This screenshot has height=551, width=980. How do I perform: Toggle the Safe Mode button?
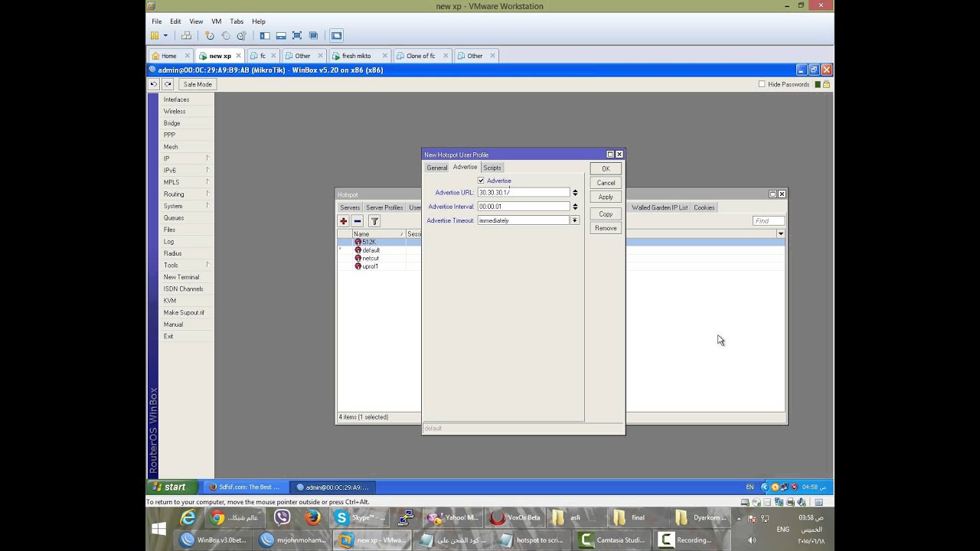197,84
